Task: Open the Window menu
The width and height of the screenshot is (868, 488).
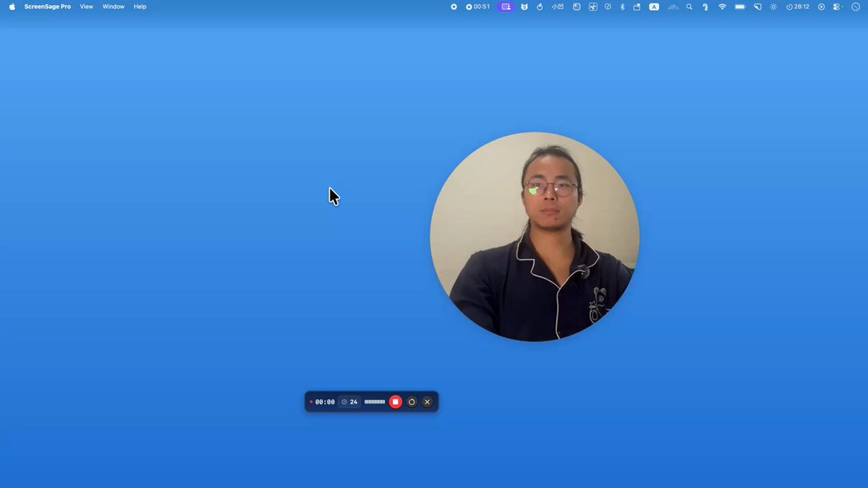Action: click(113, 7)
